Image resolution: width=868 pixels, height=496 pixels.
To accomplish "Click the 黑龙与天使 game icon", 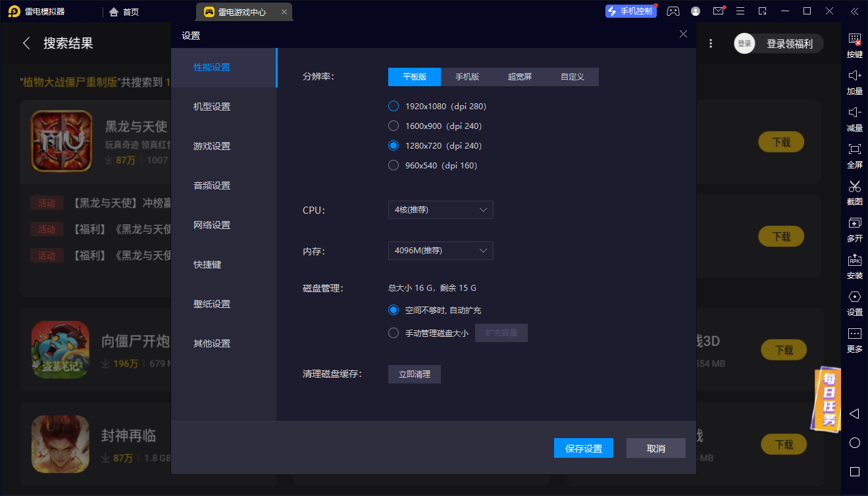I will (x=62, y=141).
